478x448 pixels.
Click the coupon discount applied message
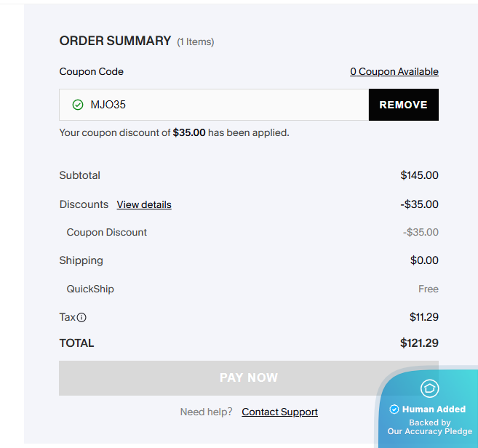click(174, 132)
